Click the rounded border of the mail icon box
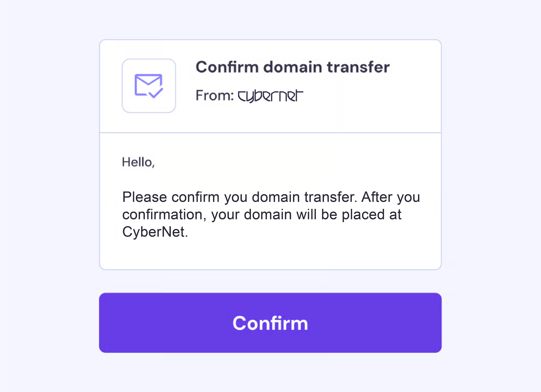The width and height of the screenshot is (541, 392). pyautogui.click(x=122, y=86)
